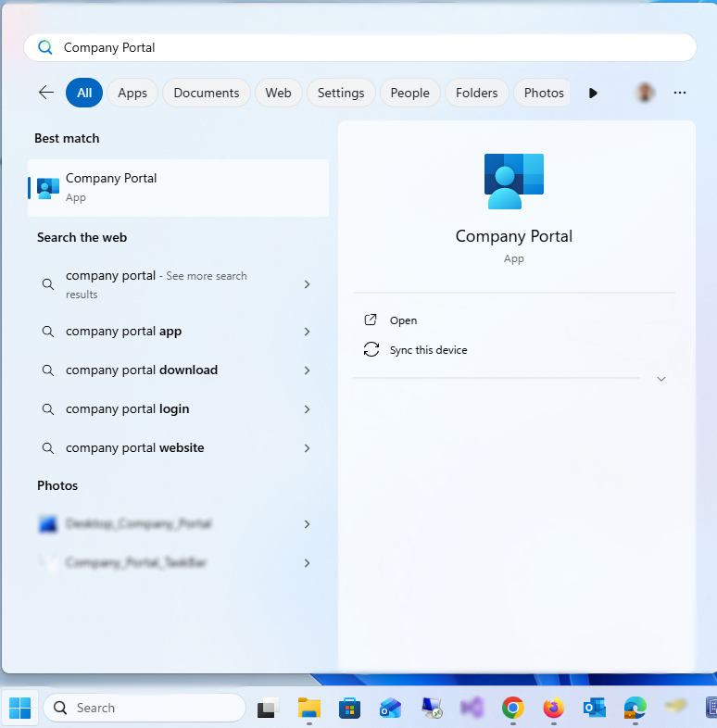This screenshot has height=728, width=717.
Task: Open Visual Studio from the taskbar
Action: pos(472,708)
